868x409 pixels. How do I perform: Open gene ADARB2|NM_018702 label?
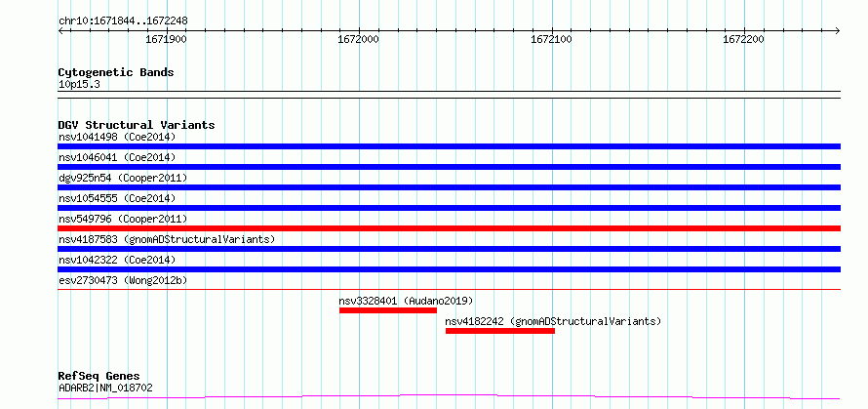(x=105, y=388)
